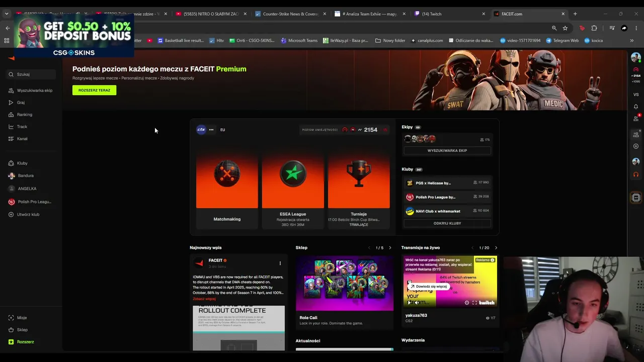The height and width of the screenshot is (362, 644).
Task: Select the FACEIT.com browser tab
Action: [x=530, y=14]
